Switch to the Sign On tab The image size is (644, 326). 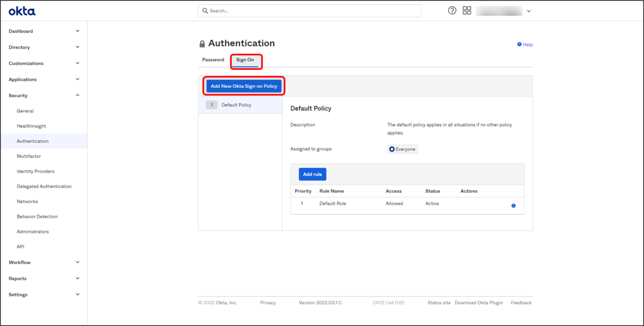(245, 60)
